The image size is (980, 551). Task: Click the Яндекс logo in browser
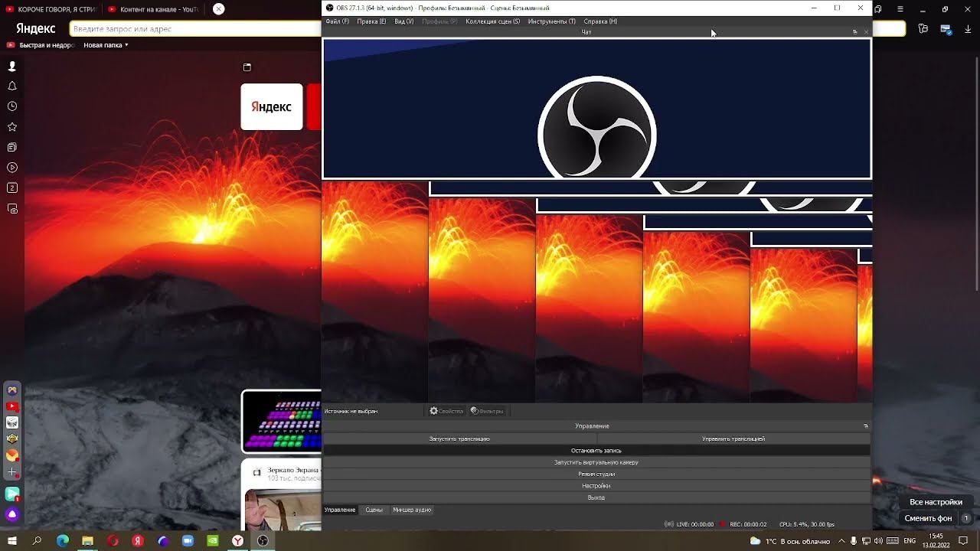36,29
